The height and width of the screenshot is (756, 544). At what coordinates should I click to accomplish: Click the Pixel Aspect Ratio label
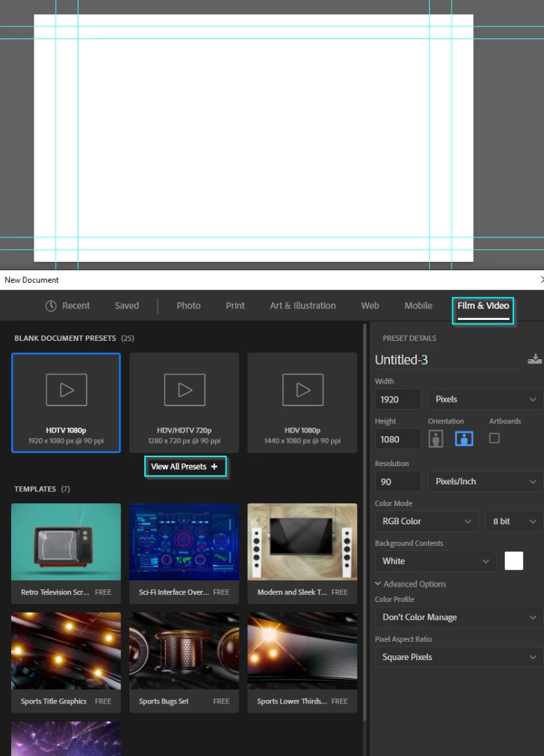click(403, 639)
